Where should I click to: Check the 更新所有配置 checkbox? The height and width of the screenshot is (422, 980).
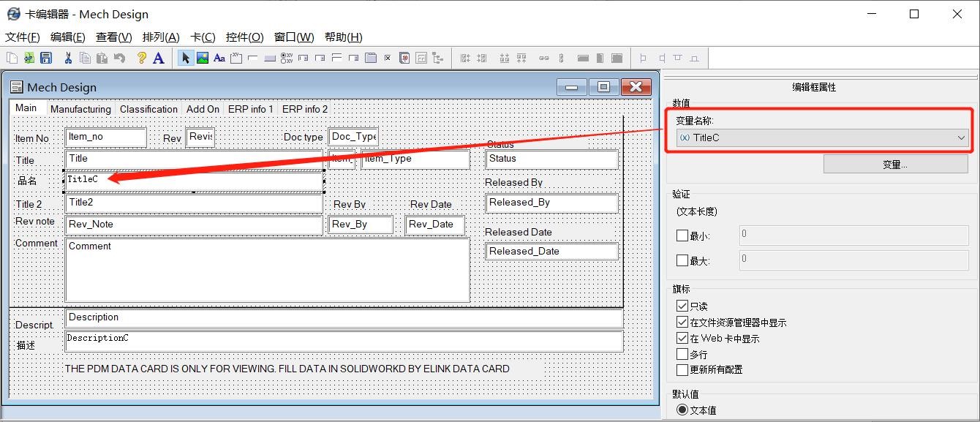click(x=682, y=369)
